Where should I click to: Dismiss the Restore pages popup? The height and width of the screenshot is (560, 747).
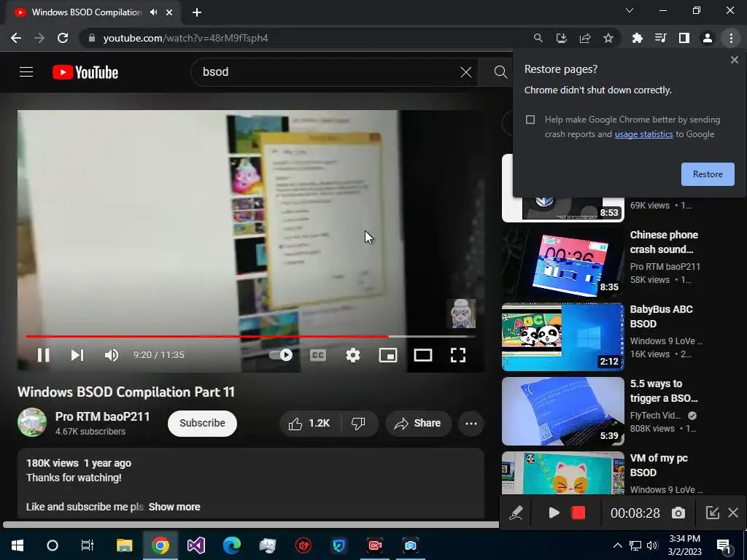tap(734, 60)
